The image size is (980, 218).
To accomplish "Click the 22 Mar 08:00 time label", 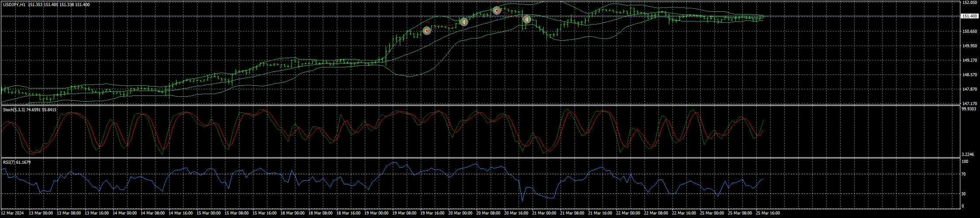I will click(656, 213).
